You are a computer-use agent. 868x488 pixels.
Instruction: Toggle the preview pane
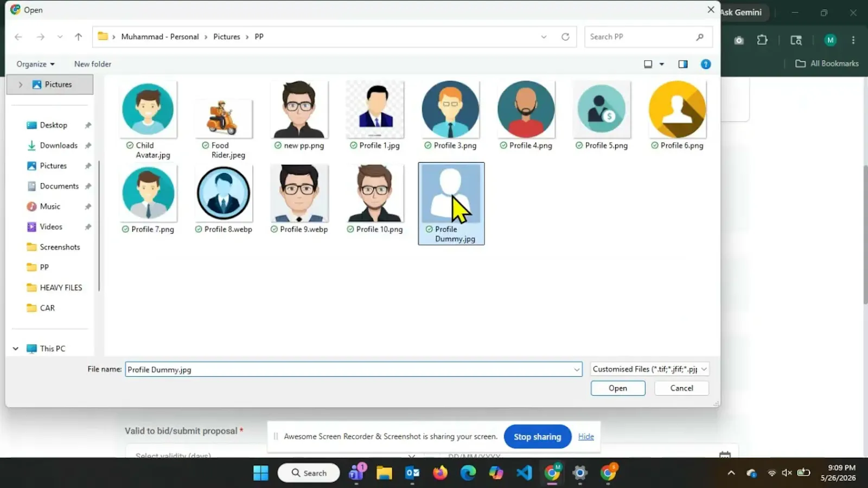tap(683, 64)
